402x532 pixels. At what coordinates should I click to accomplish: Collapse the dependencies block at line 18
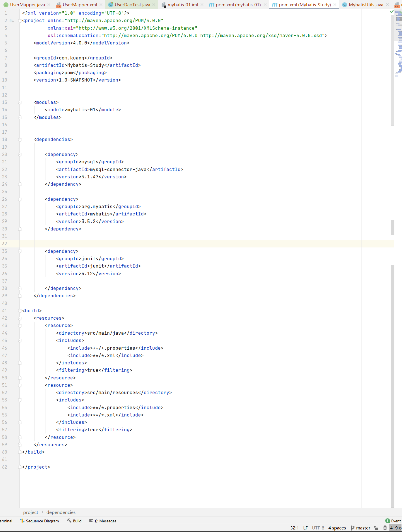[20, 140]
